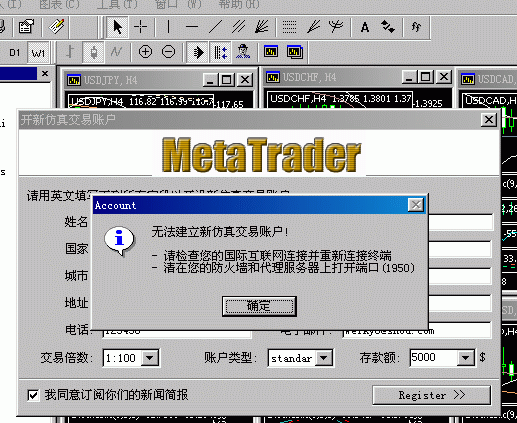517x423 pixels.
Task: Select the Gann fan tool
Action: click(262, 27)
